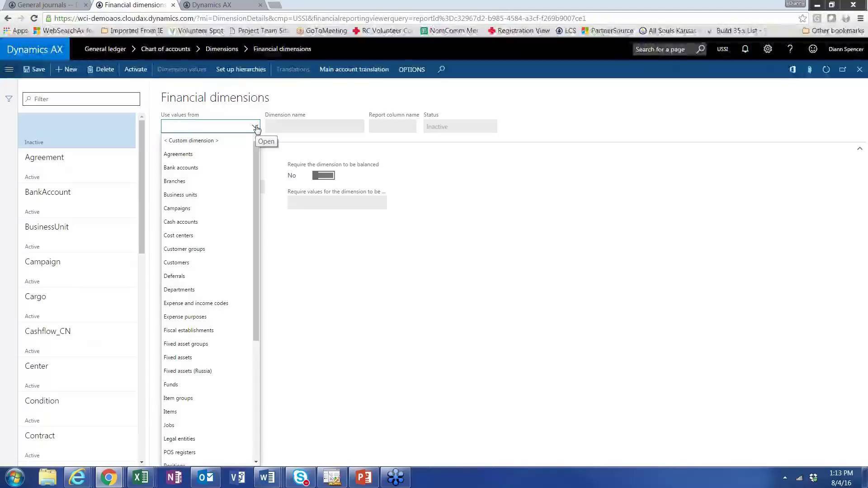Select 'Cost centers' from the dropdown list

178,235
